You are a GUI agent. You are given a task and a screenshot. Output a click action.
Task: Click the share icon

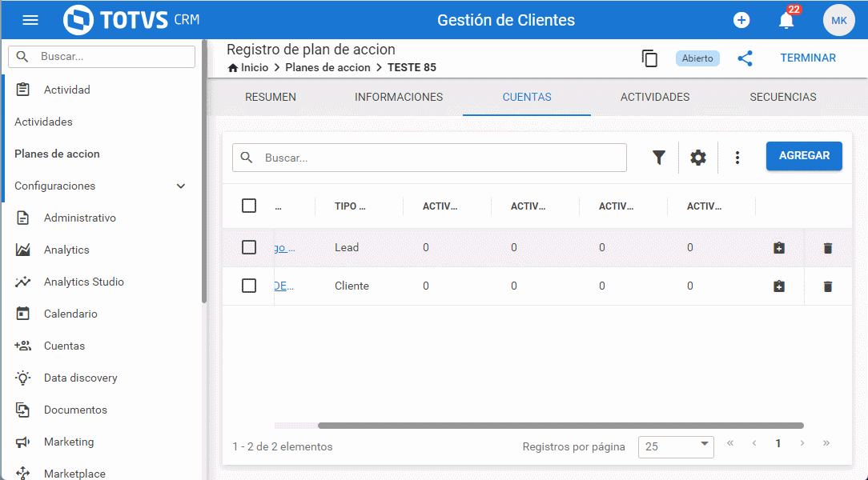(x=745, y=58)
